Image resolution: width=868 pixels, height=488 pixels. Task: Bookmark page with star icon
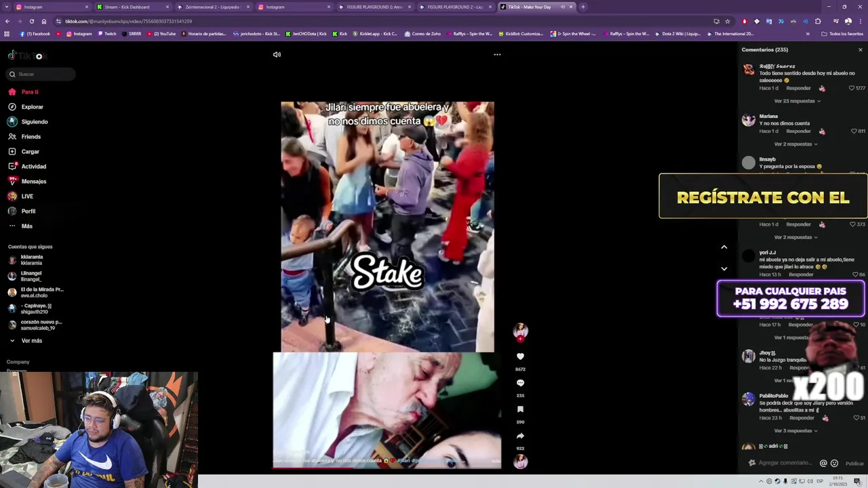pos(727,21)
